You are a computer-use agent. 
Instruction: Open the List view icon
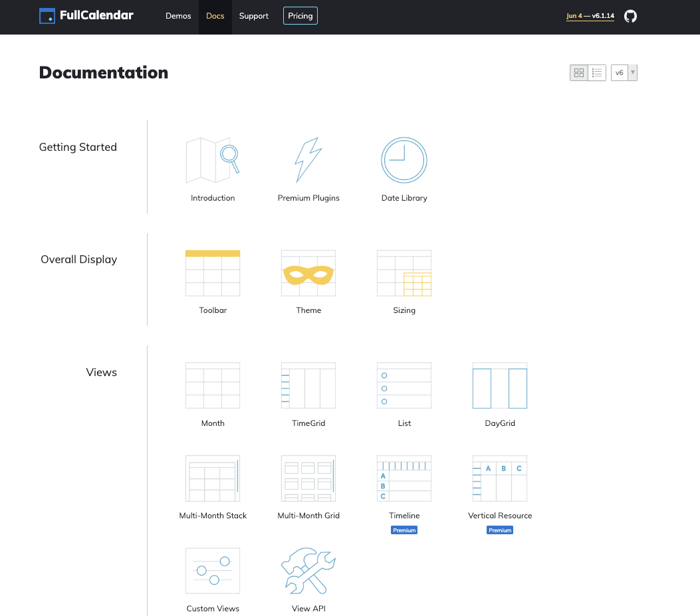click(404, 385)
